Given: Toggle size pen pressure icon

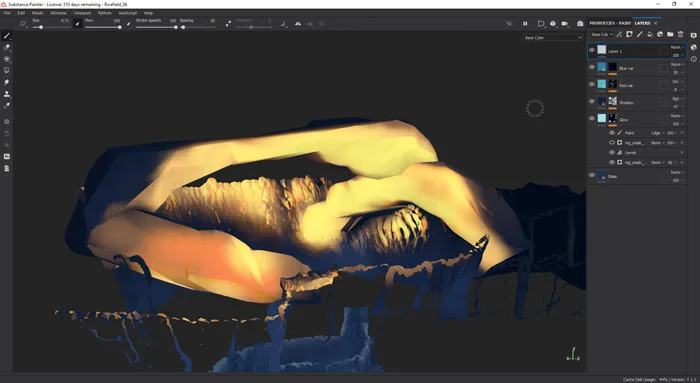Looking at the screenshot, I should (78, 24).
